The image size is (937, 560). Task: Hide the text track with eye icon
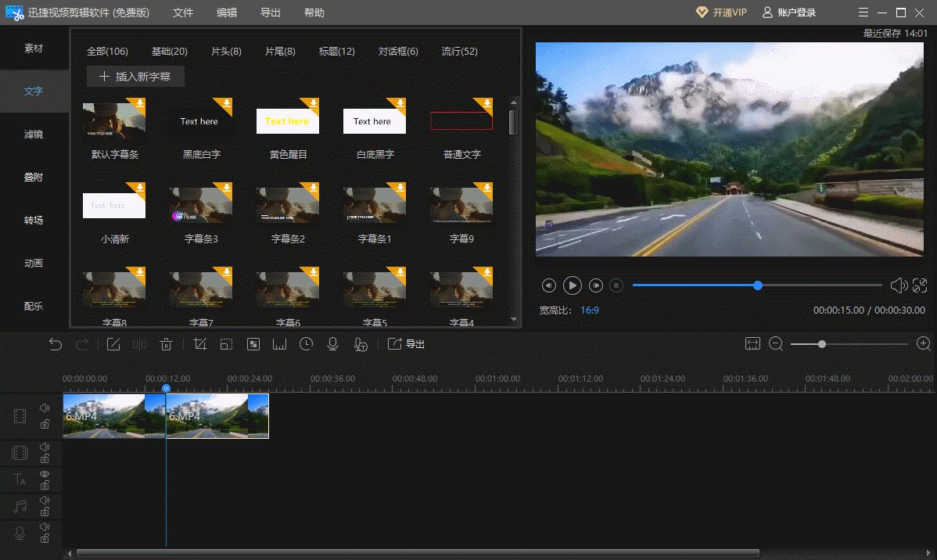coord(45,473)
